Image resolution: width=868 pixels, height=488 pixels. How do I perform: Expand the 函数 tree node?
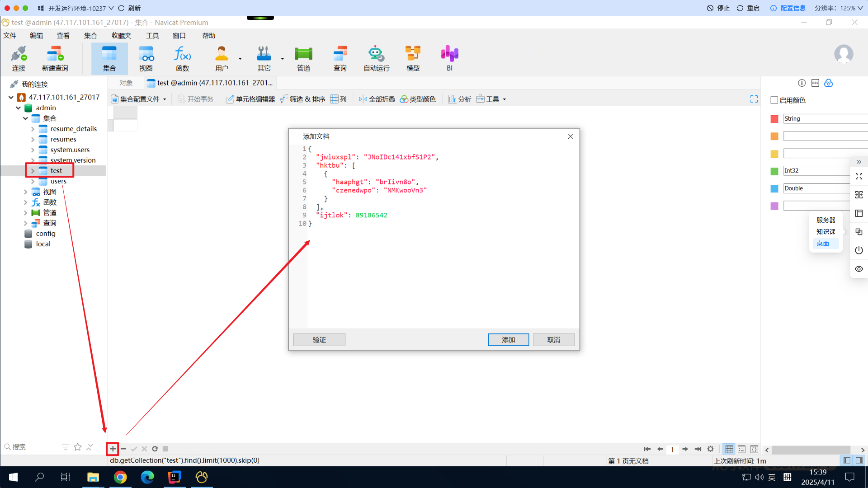(x=25, y=202)
